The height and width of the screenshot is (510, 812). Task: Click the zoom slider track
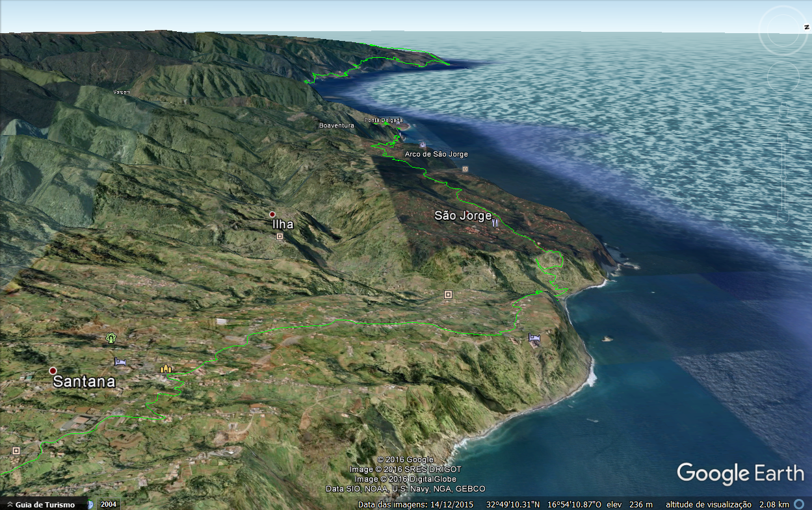point(783,175)
